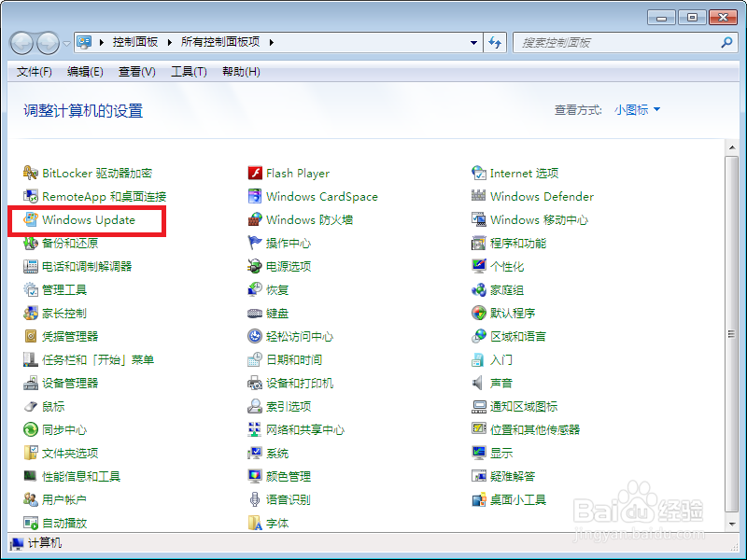Image resolution: width=747 pixels, height=560 pixels.
Task: Open the 索引选项 link
Action: 289,406
